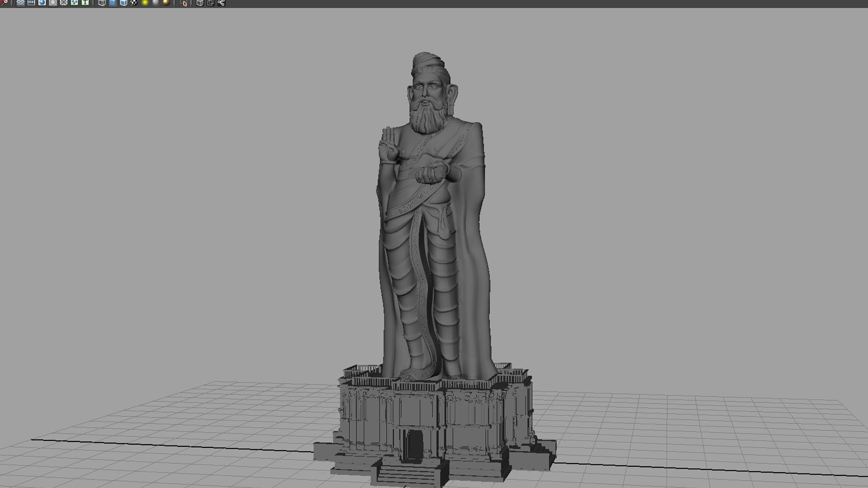Click the 2D pan/zoom magnifier icon
This screenshot has height=488, width=868.
point(4,3)
